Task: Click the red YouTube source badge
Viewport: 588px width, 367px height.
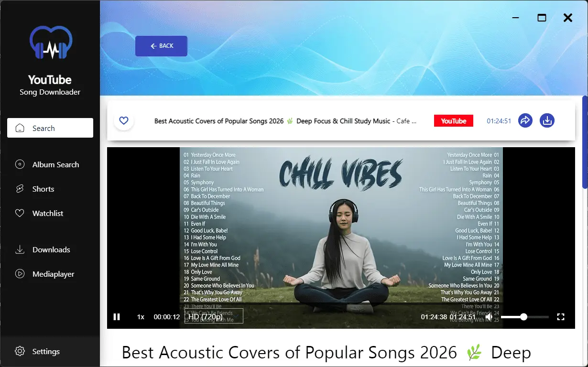Action: [x=454, y=121]
